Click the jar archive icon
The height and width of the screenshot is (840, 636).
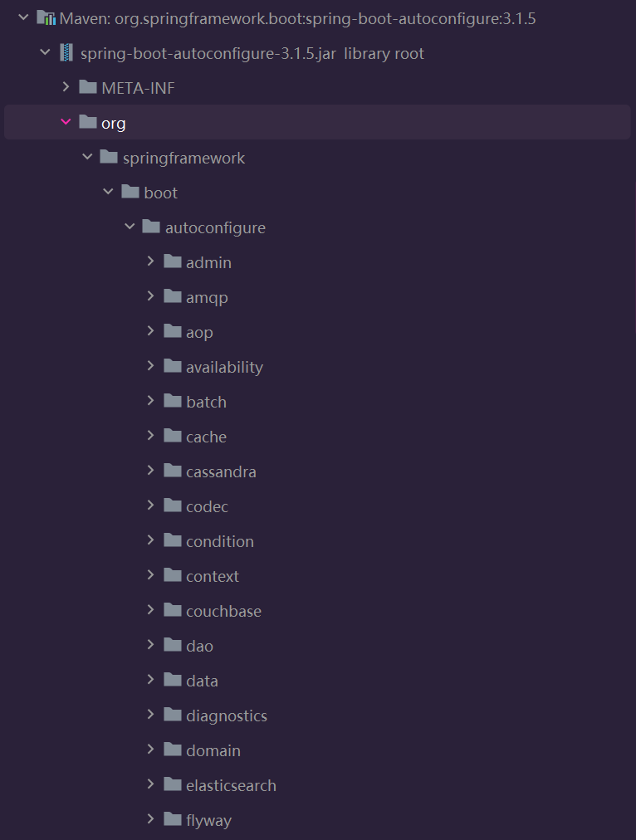tap(66, 53)
